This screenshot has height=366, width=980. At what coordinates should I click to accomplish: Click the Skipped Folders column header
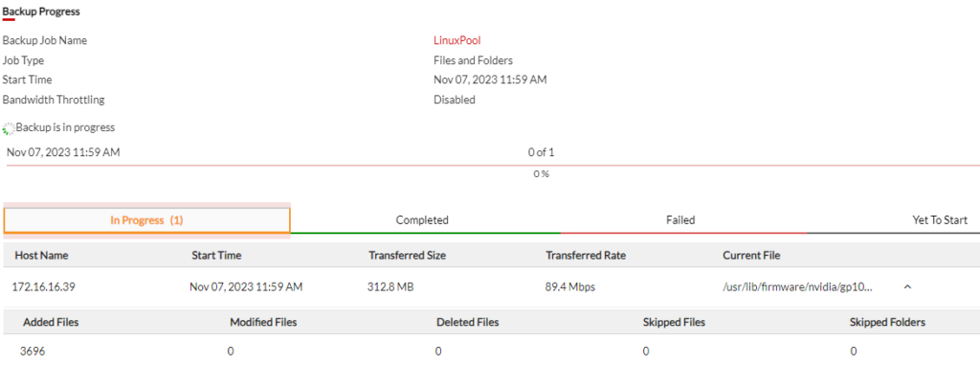(887, 322)
